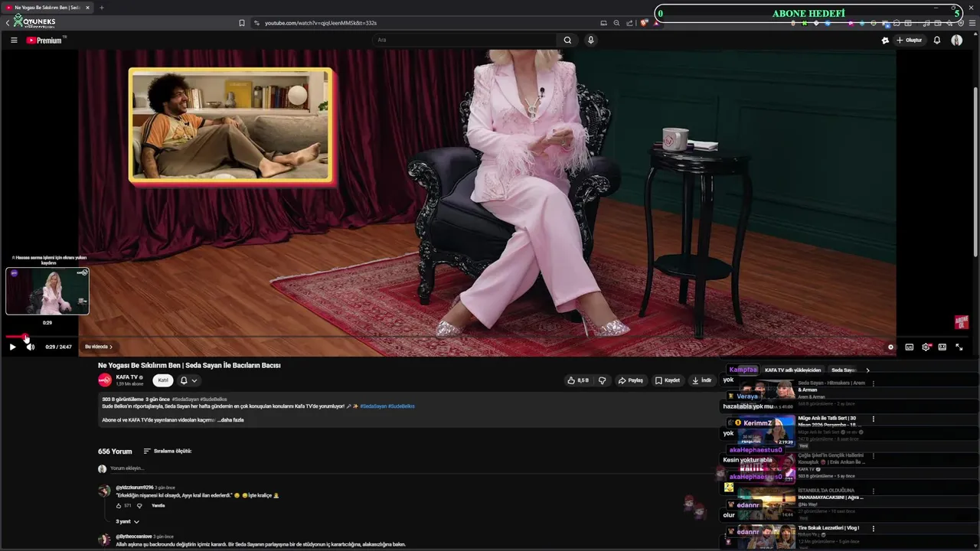Click the browser URL address field
This screenshot has width=980, height=551.
click(320, 23)
